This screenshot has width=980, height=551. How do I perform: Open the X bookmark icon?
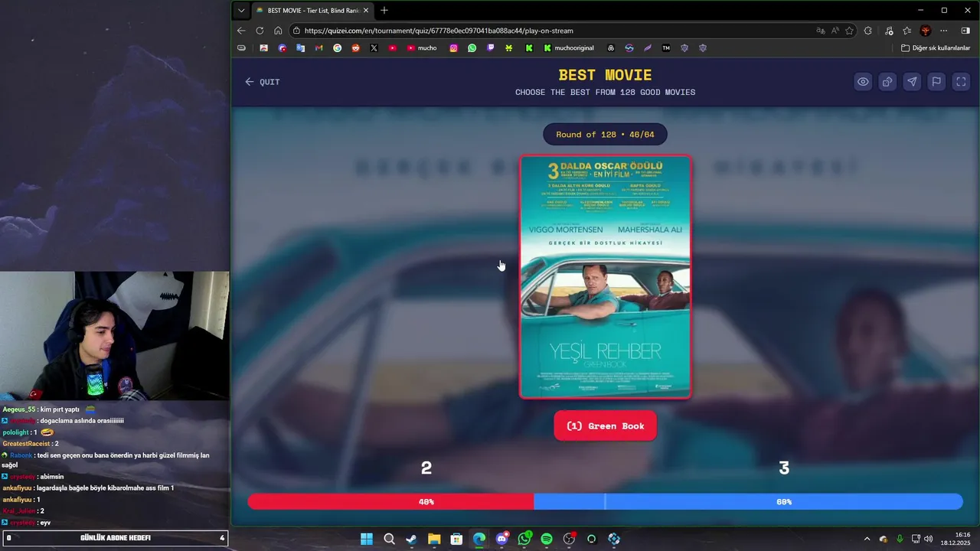374,47
